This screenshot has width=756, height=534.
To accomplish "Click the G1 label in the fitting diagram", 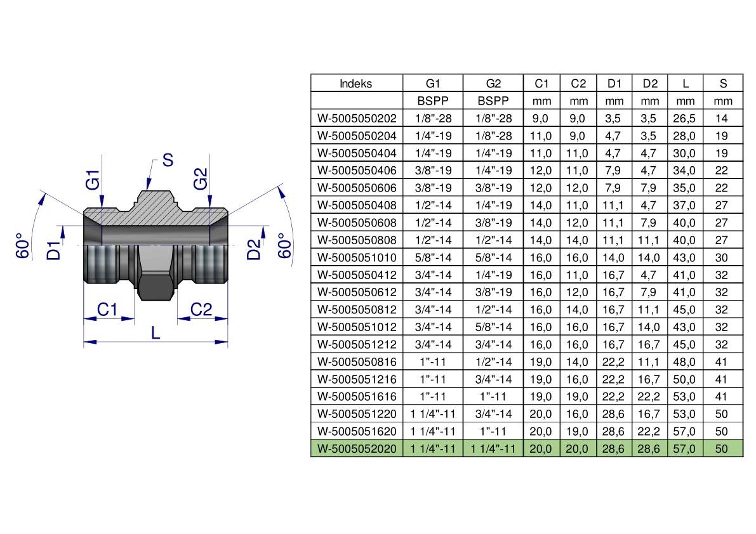I will (x=94, y=181).
